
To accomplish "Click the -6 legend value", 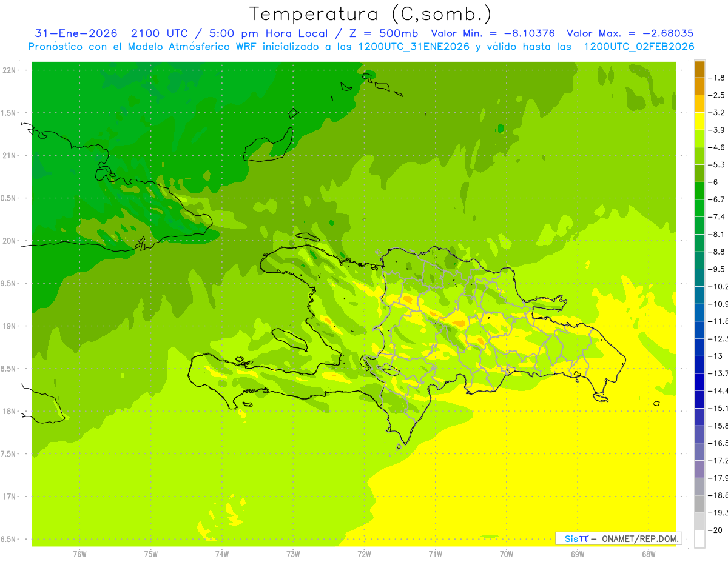I will point(714,182).
